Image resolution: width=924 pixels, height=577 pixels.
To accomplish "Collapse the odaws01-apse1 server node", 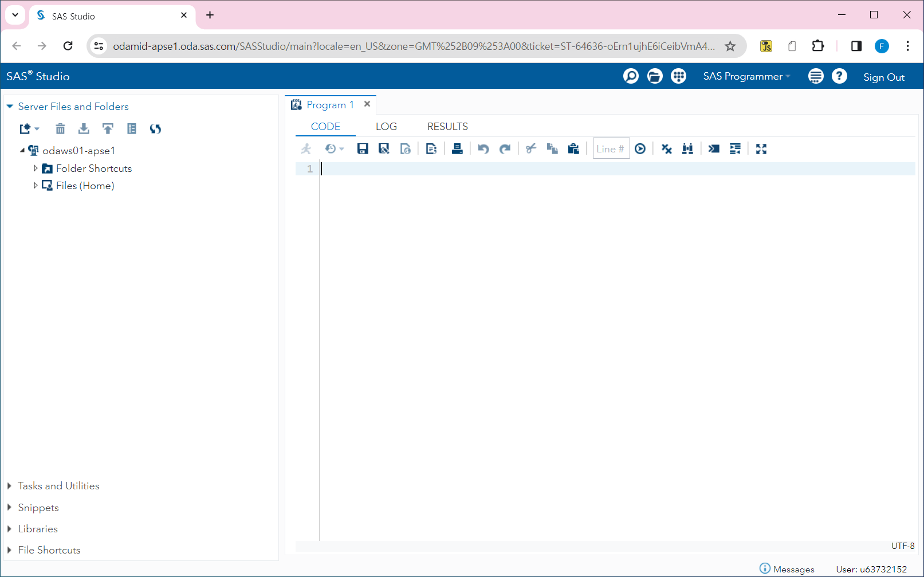I will pos(22,151).
